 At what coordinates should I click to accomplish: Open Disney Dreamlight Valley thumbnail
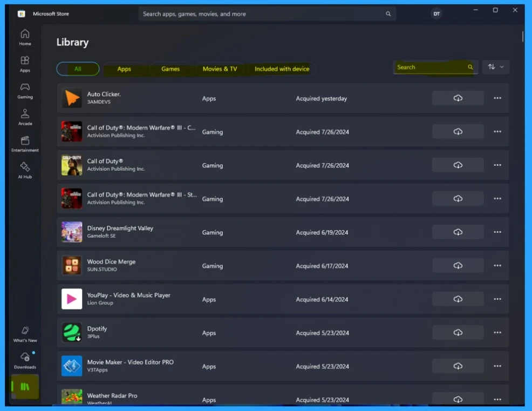[72, 232]
